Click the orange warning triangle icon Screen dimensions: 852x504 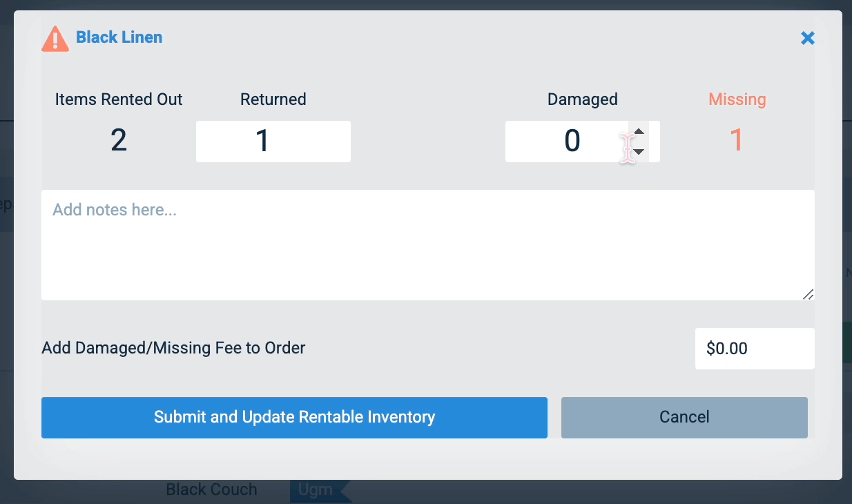pos(55,39)
